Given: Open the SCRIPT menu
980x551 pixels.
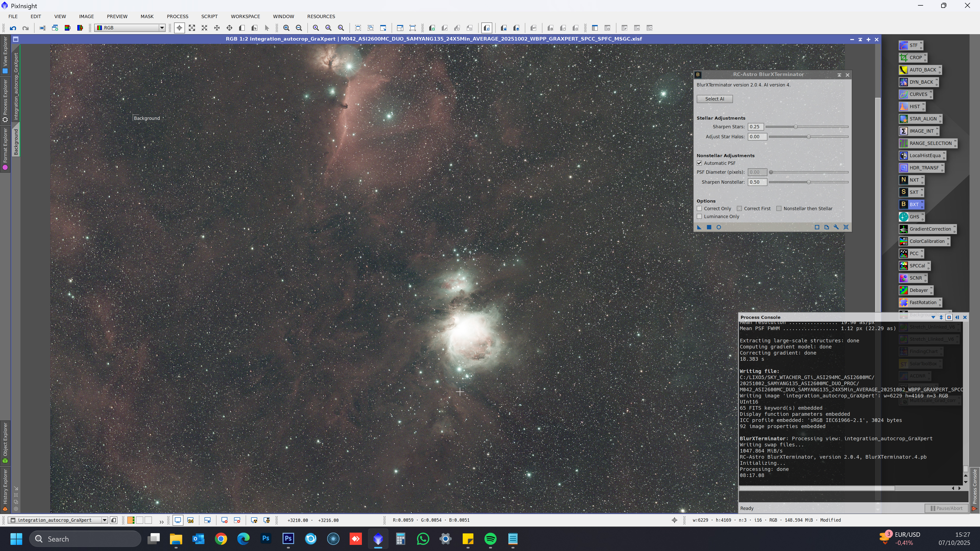Looking at the screenshot, I should [x=209, y=16].
